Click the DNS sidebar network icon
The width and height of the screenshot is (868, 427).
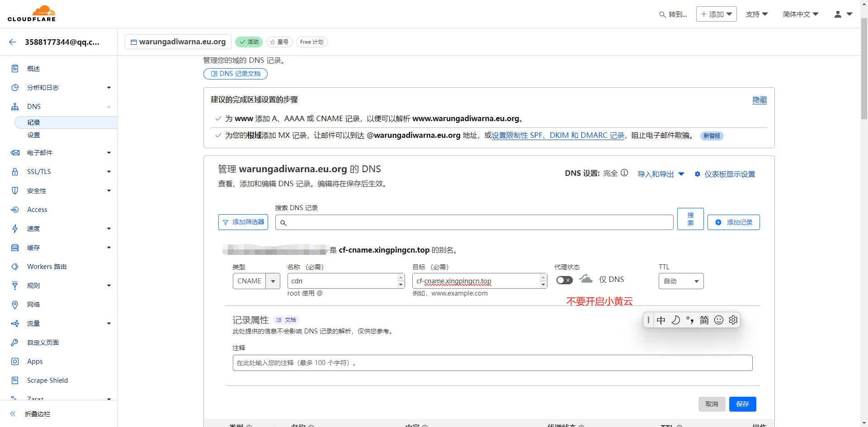(15, 107)
